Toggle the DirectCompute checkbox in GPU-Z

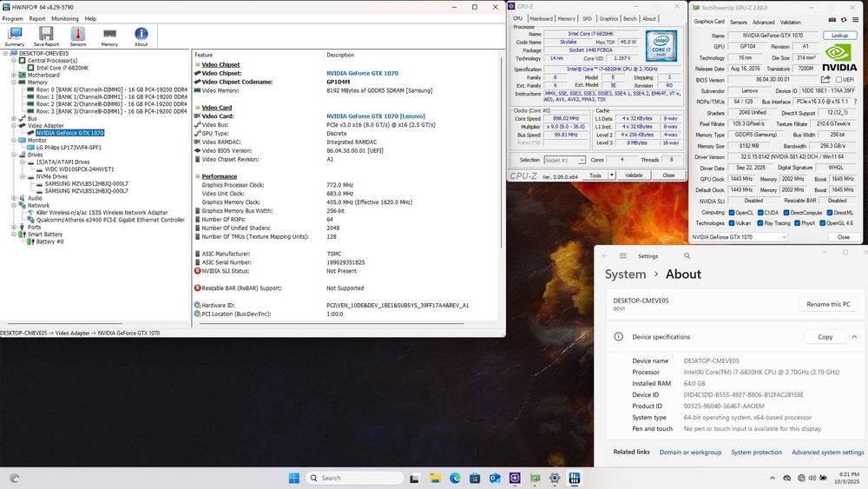[x=786, y=213]
